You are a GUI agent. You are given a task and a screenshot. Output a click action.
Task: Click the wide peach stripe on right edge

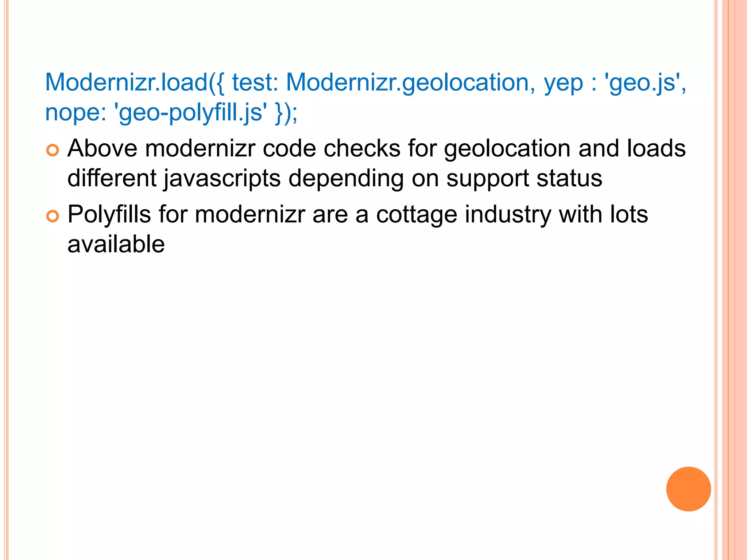click(738, 280)
